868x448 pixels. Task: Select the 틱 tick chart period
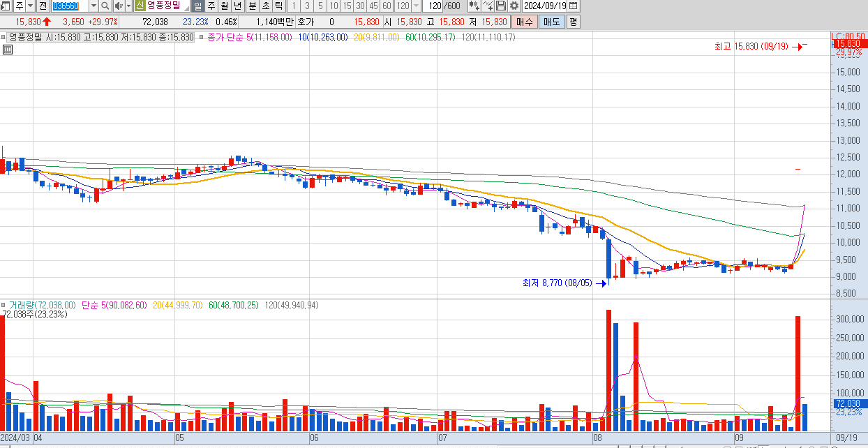click(279, 6)
